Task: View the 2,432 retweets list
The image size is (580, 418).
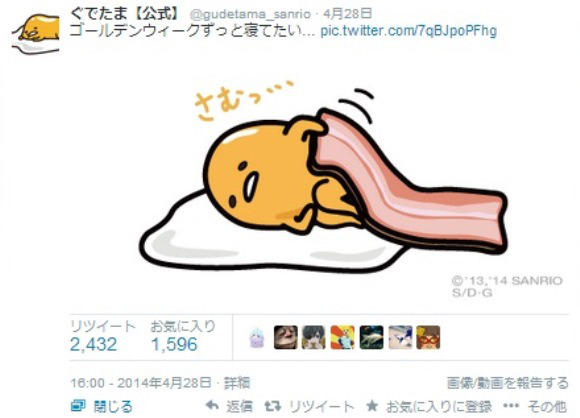Action: [x=94, y=344]
